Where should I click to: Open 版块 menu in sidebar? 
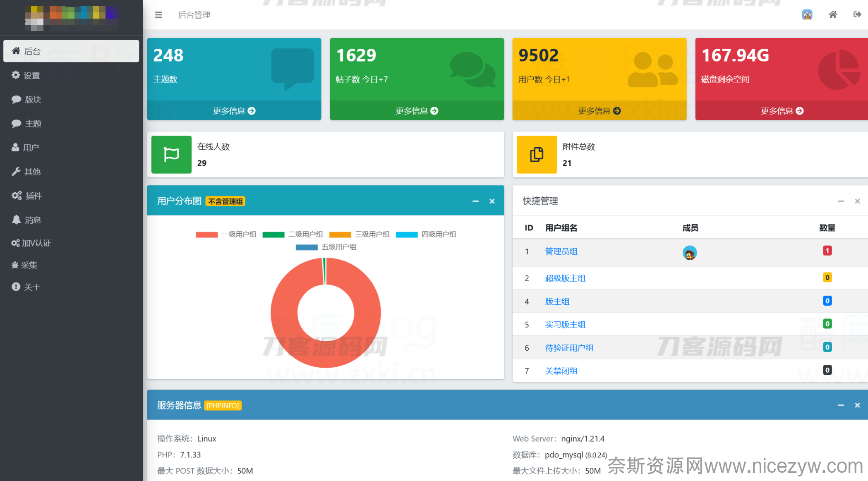(71, 99)
